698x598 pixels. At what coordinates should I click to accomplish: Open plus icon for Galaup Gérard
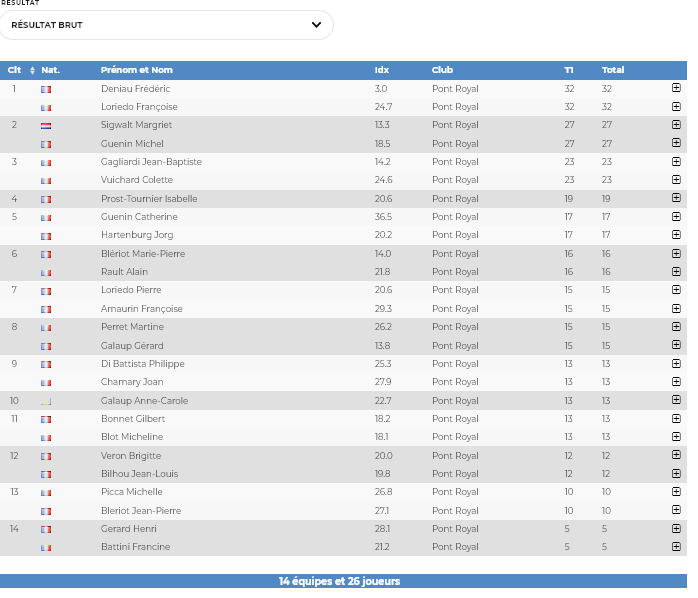(x=676, y=345)
